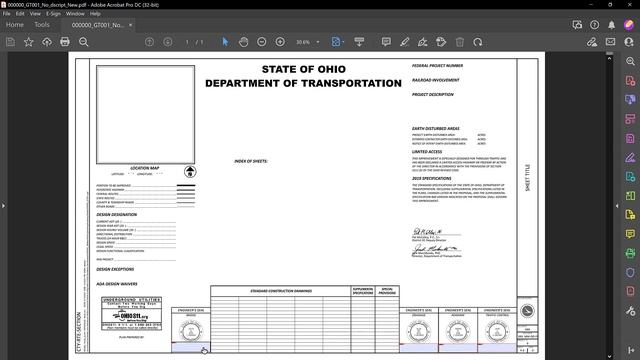Viewport: 640px width, 360px height.
Task: Expand the left navigation pane
Action: click(x=3, y=206)
